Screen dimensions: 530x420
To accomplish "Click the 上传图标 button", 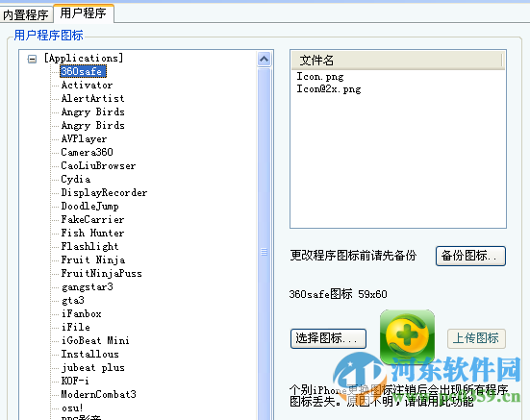I will click(x=476, y=338).
